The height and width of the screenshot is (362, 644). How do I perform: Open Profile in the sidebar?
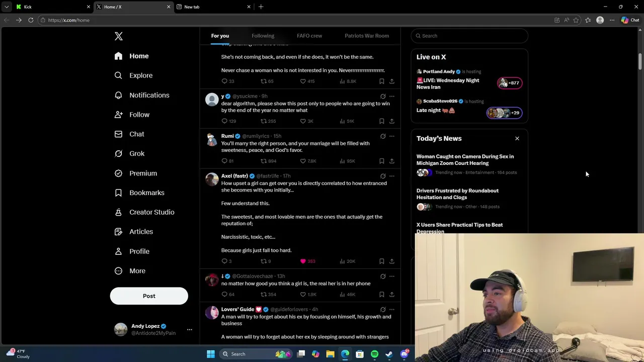coord(132,251)
